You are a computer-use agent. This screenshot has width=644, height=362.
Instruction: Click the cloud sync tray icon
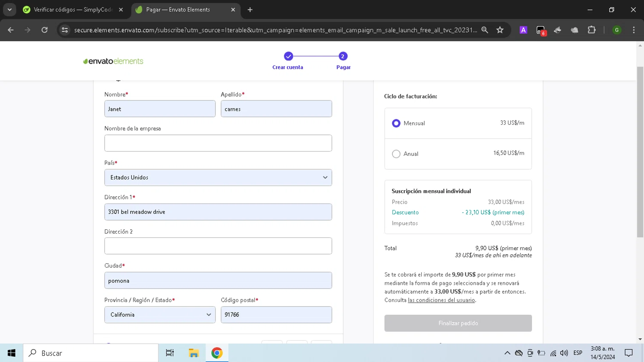[519, 353]
